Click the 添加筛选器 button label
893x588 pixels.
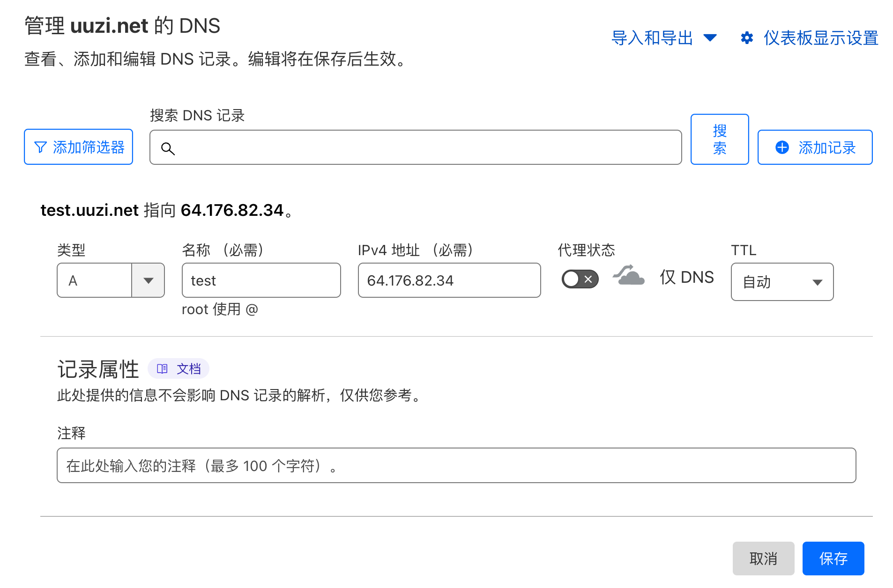[89, 147]
